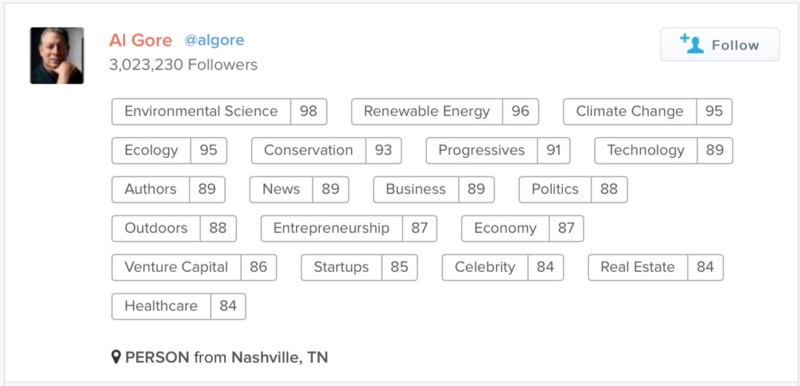
Task: Select the Entrepreneurship tag
Action: pyautogui.click(x=349, y=228)
